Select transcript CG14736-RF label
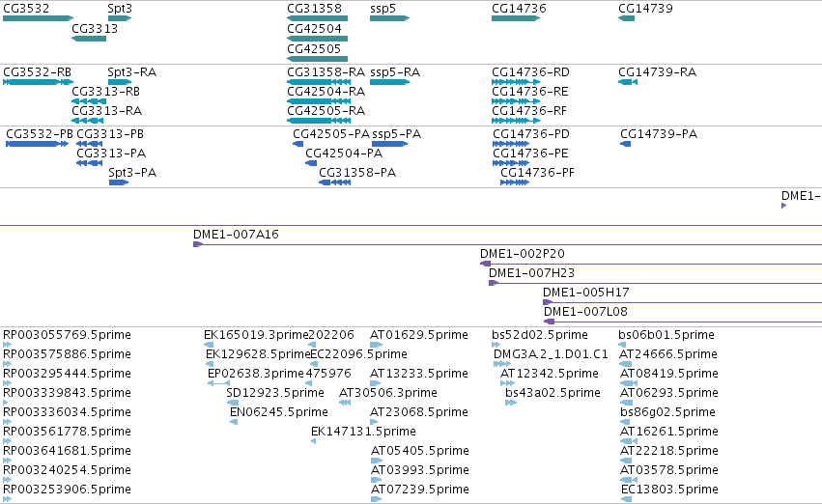Image resolution: width=822 pixels, height=504 pixels. pyautogui.click(x=529, y=111)
